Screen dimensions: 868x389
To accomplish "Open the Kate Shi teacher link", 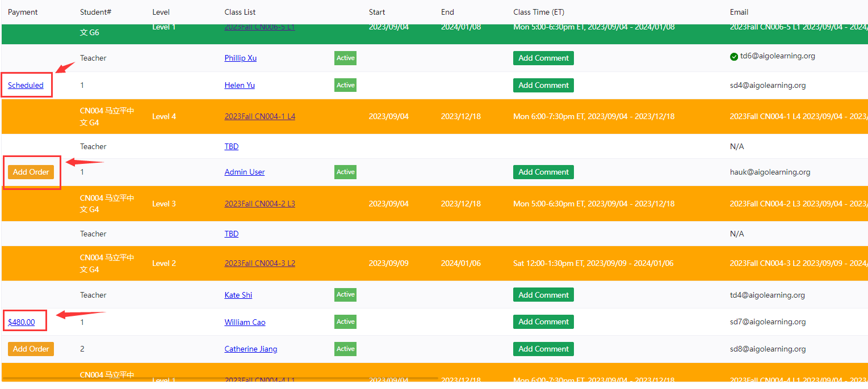I will pos(238,295).
